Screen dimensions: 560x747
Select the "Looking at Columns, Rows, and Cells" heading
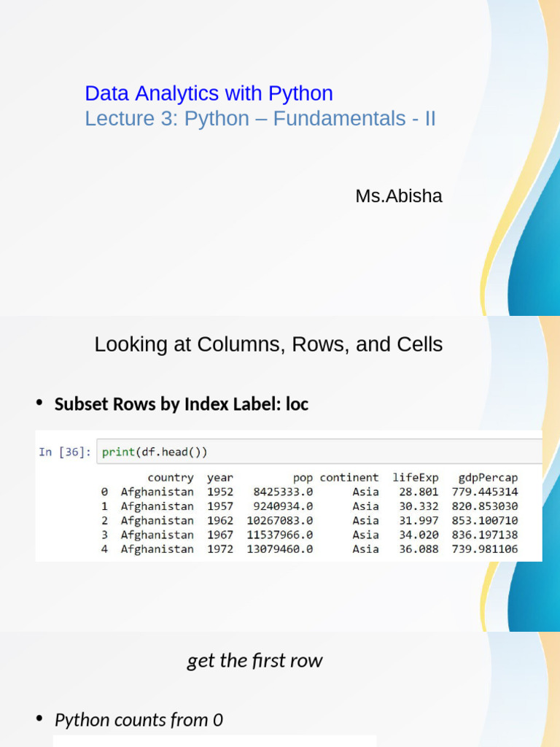coord(268,344)
